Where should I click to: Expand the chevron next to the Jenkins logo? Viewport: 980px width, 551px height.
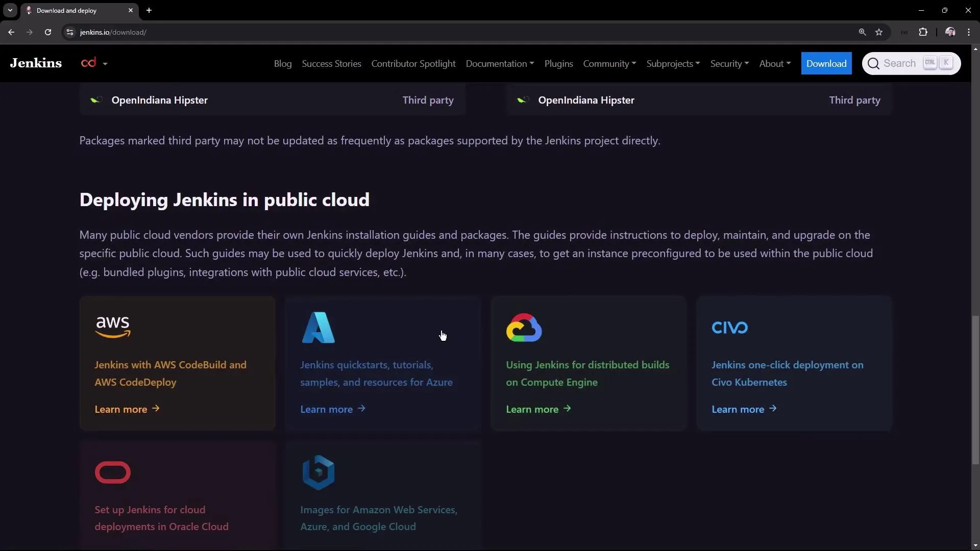[105, 63]
